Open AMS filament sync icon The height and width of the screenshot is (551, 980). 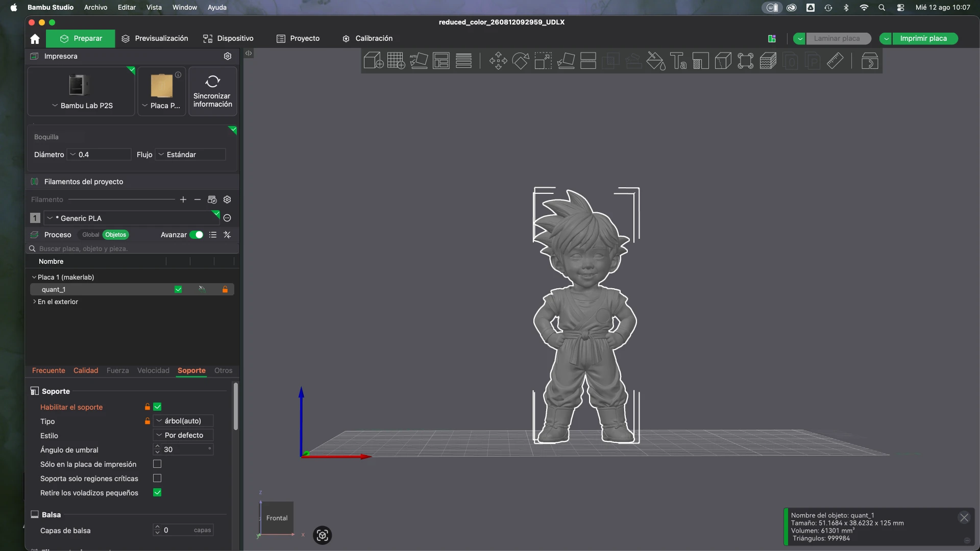coord(212,199)
